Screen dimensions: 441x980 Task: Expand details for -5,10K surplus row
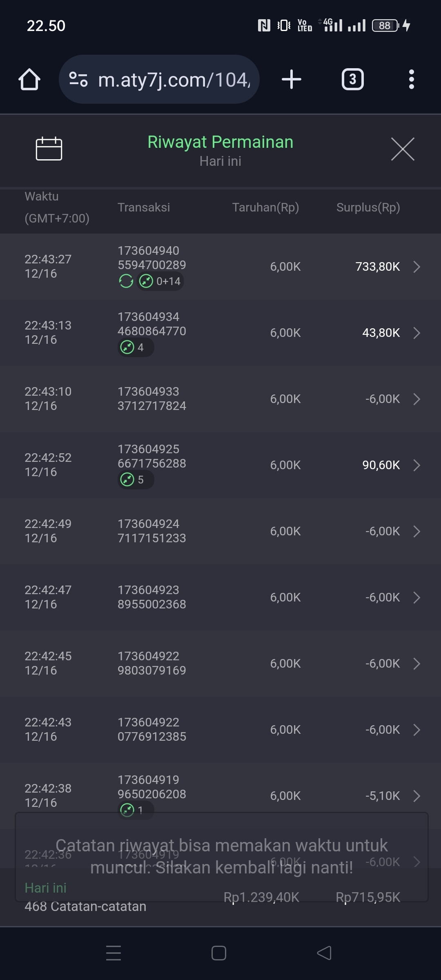pos(416,796)
